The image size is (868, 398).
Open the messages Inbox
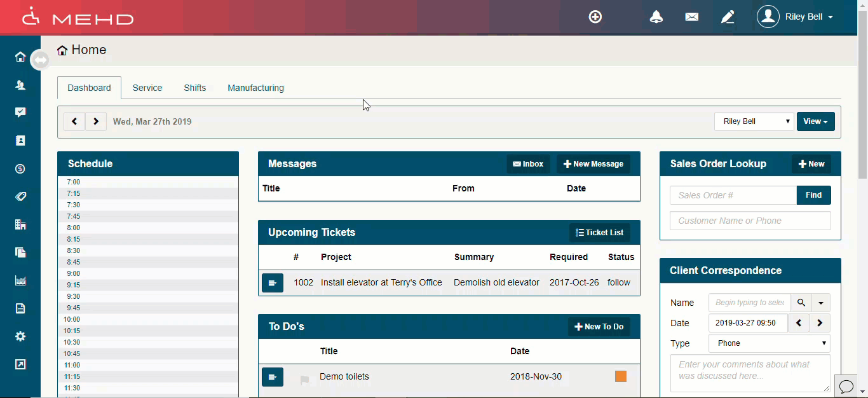(528, 164)
